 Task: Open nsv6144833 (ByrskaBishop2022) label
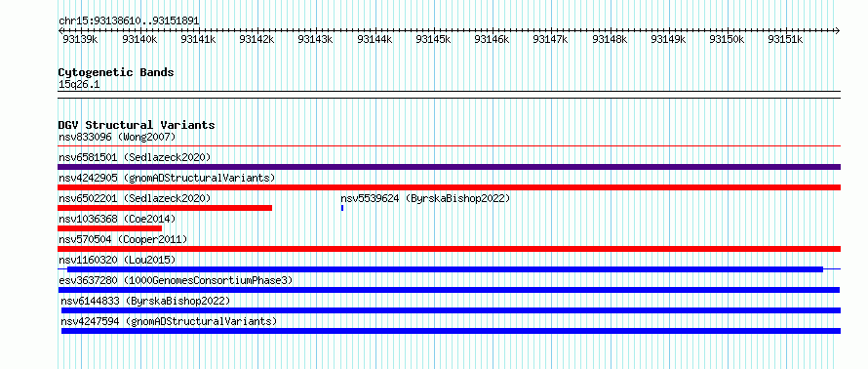[x=145, y=301]
